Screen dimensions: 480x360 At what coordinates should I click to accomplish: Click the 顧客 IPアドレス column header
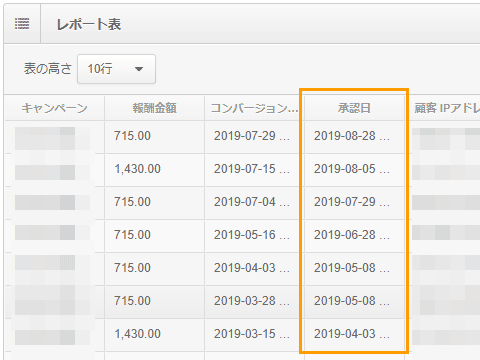[447, 108]
